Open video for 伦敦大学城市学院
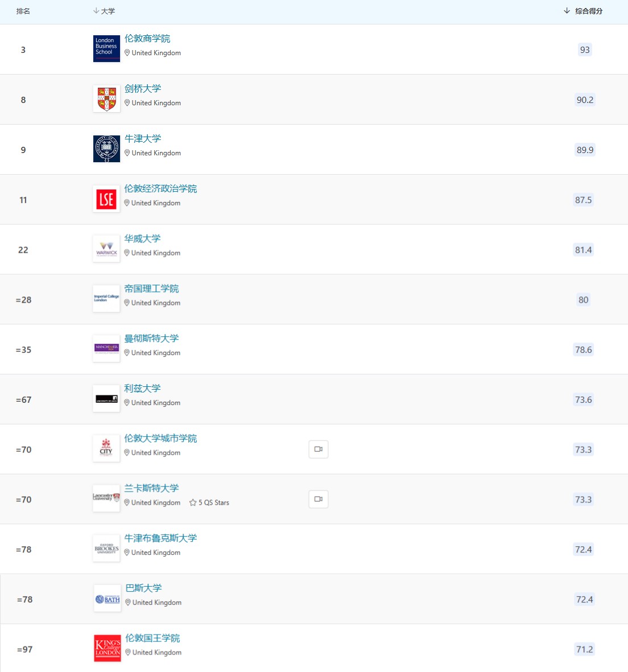 (x=319, y=450)
